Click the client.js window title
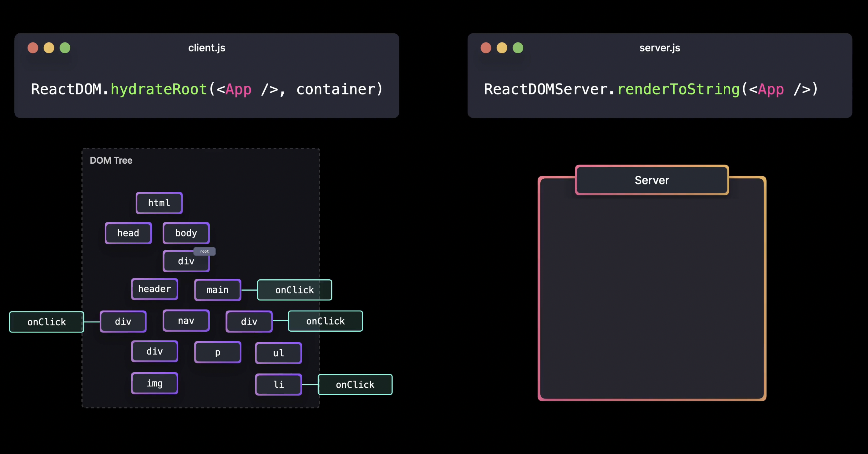The width and height of the screenshot is (868, 454). [x=207, y=48]
